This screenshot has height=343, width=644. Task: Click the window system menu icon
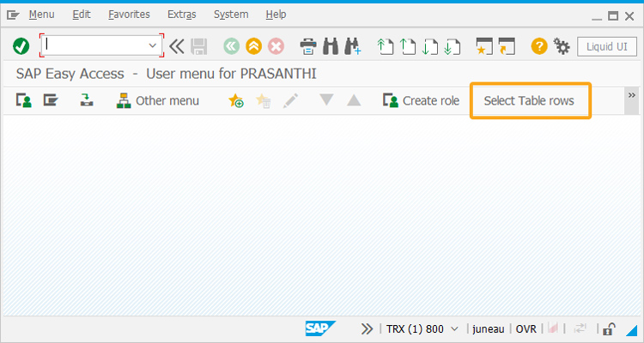(x=13, y=15)
